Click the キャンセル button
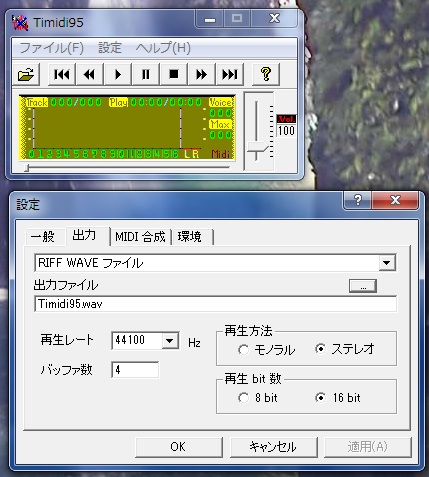The image size is (429, 477). 274,447
